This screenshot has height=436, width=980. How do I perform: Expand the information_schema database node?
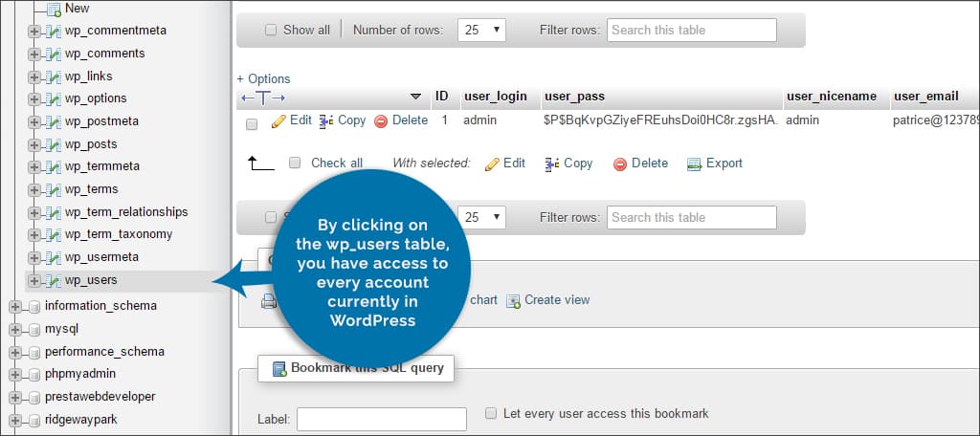pos(15,307)
